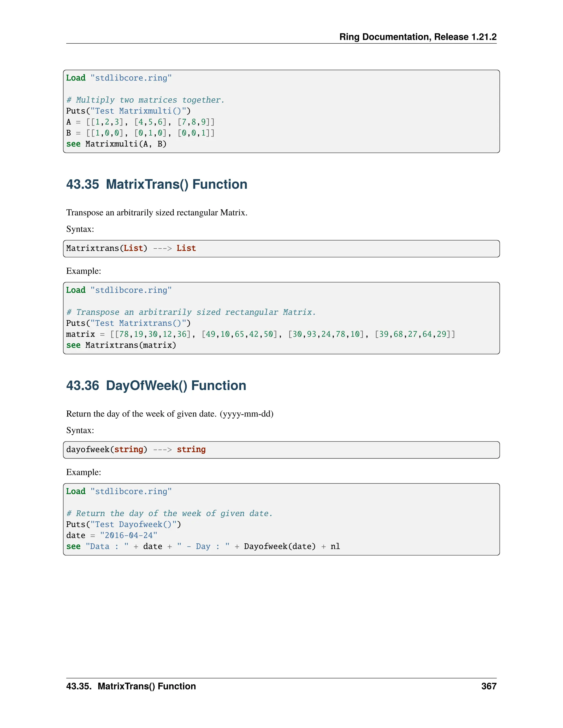Click the 'Return the day of the week' paragraph
563x728 pixels.
[x=169, y=414]
